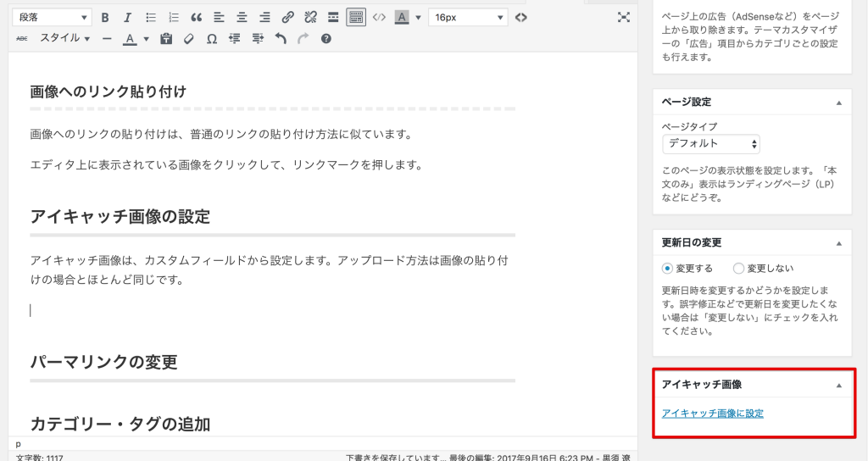This screenshot has width=868, height=461.
Task: Insert a horizontal line
Action: (107, 39)
